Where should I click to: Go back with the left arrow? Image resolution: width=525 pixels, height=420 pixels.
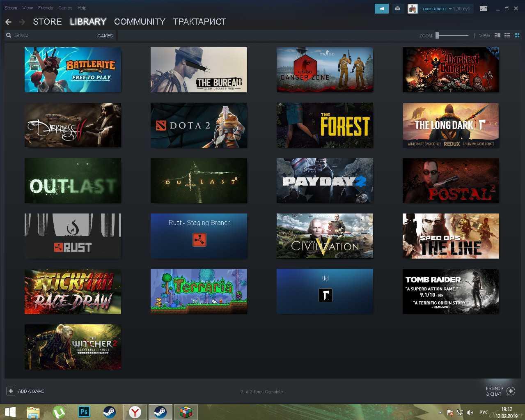pyautogui.click(x=8, y=22)
